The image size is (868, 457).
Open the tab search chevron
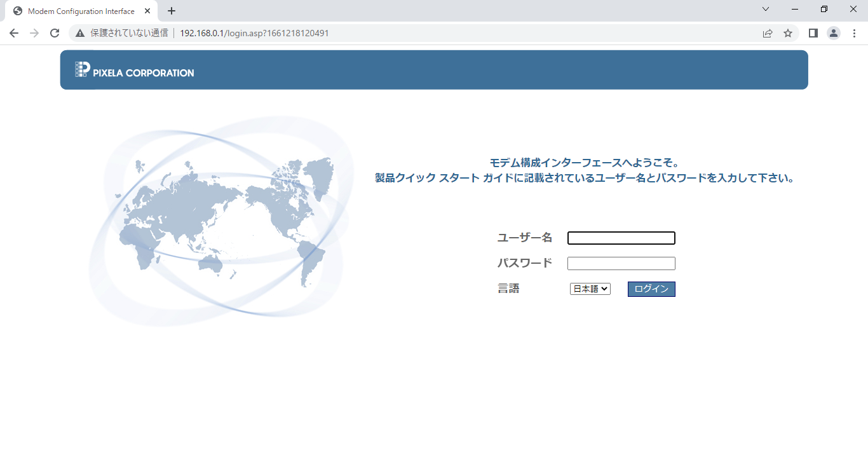click(766, 9)
